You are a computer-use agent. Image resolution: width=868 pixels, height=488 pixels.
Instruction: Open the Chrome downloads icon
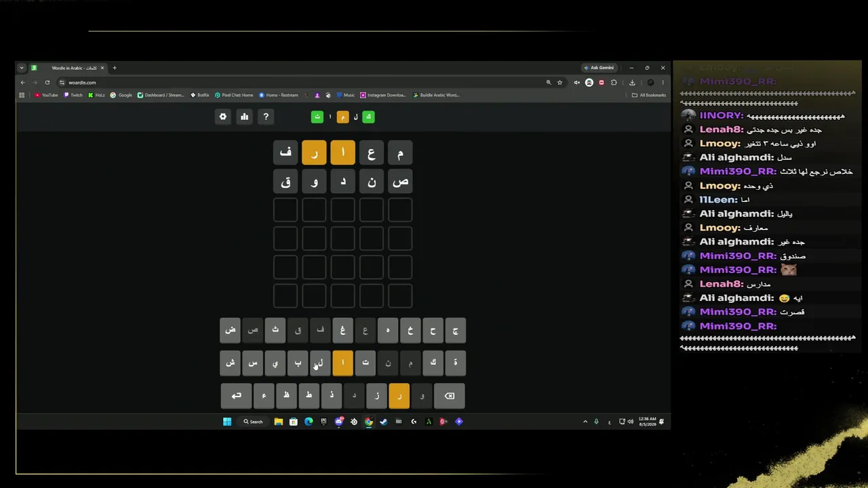[x=632, y=82]
